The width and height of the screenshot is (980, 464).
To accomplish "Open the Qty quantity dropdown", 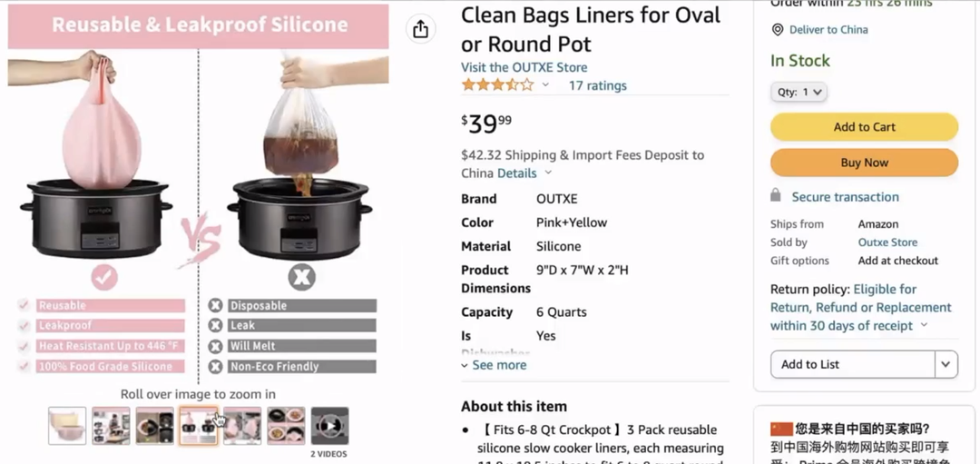I will (799, 92).
